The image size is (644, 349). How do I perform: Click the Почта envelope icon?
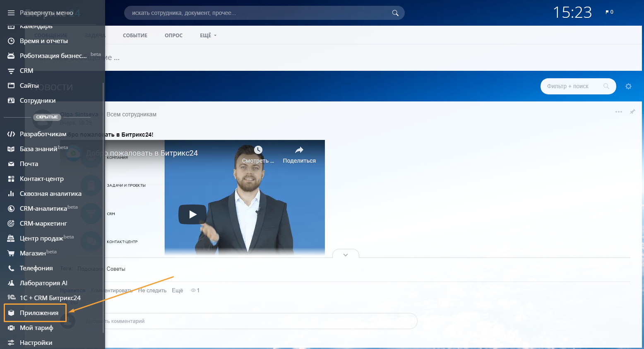(11, 164)
